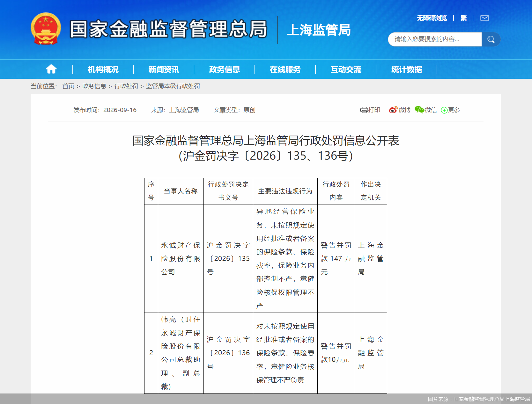Open 统计数据 menu
This screenshot has width=532, height=404.
click(406, 69)
